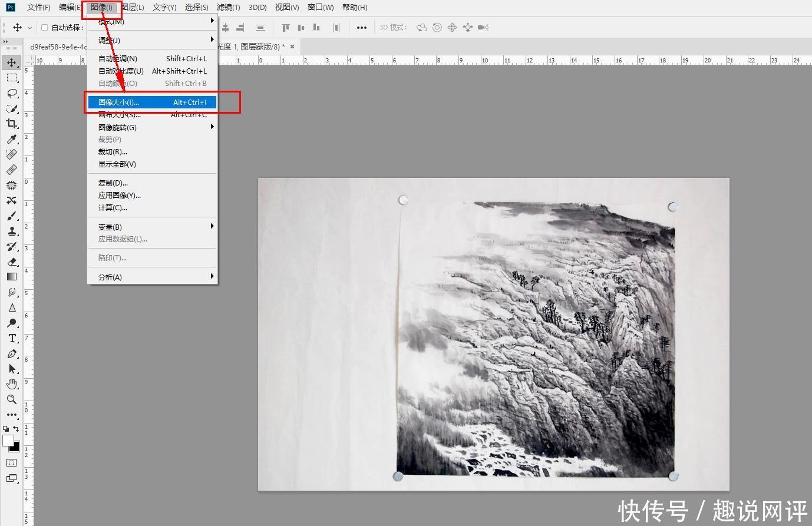Select the Content-Aware Move crossed-arrows tool
The height and width of the screenshot is (526, 812).
pyautogui.click(x=11, y=200)
